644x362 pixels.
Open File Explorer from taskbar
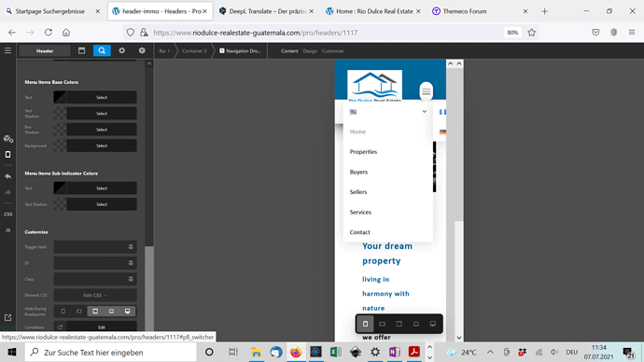257,352
